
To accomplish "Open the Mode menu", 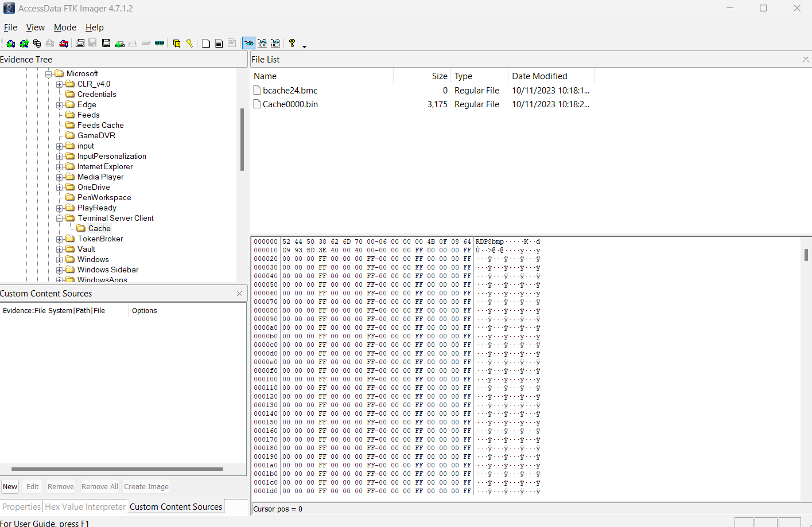I will [65, 28].
